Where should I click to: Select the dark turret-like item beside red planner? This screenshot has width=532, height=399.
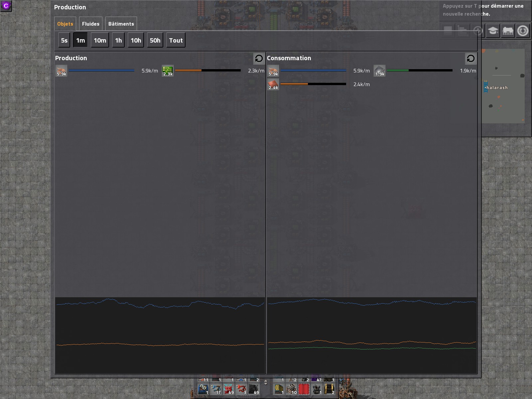(317, 389)
